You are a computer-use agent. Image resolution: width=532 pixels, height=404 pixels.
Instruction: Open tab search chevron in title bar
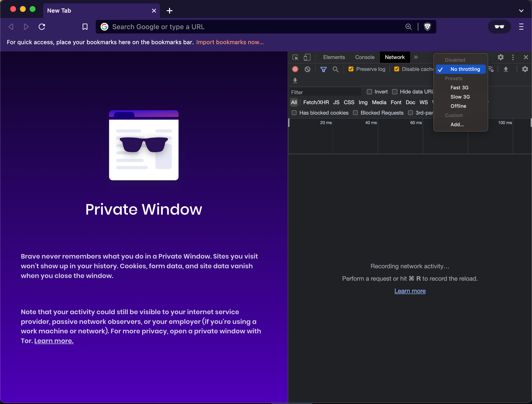click(521, 11)
